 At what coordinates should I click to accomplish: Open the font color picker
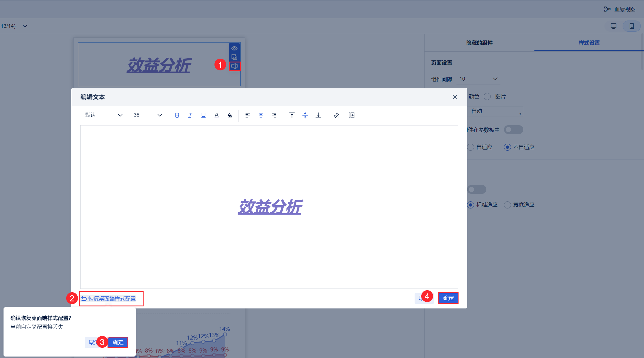coord(217,115)
